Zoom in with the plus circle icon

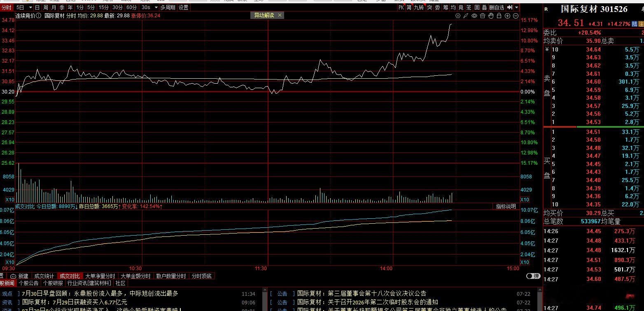pos(508,16)
